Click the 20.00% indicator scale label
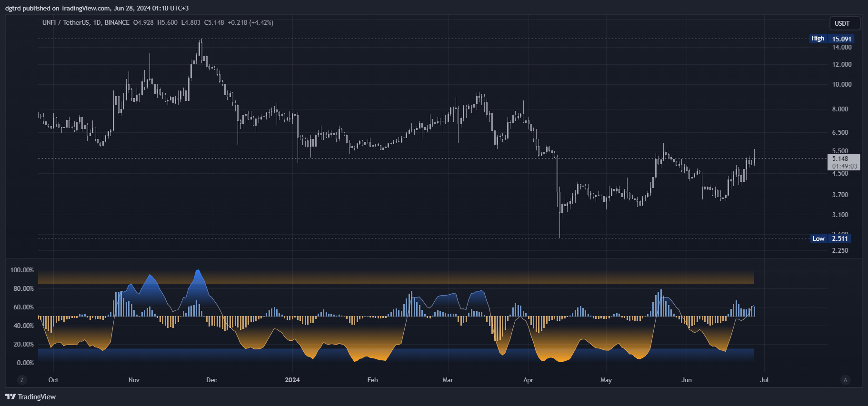868x406 pixels. (23, 344)
